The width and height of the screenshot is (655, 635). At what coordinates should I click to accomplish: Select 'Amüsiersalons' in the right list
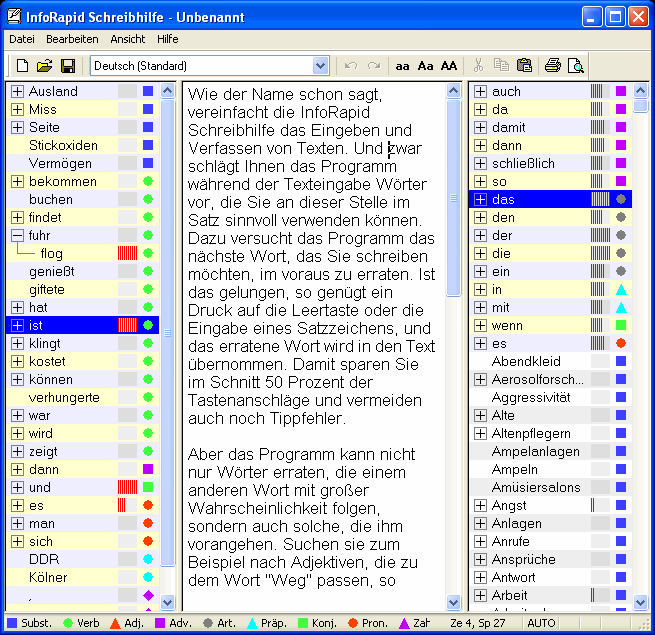(x=536, y=487)
